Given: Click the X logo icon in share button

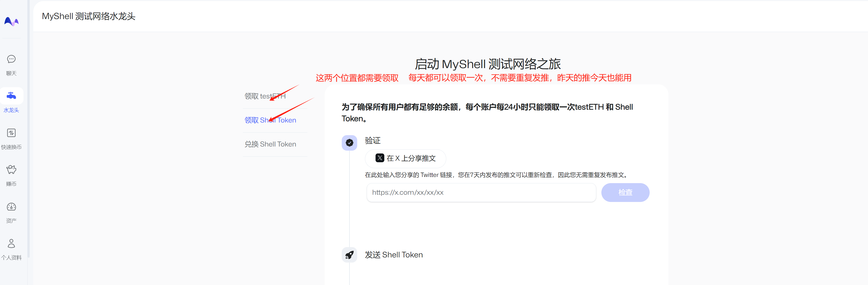Looking at the screenshot, I should (380, 158).
